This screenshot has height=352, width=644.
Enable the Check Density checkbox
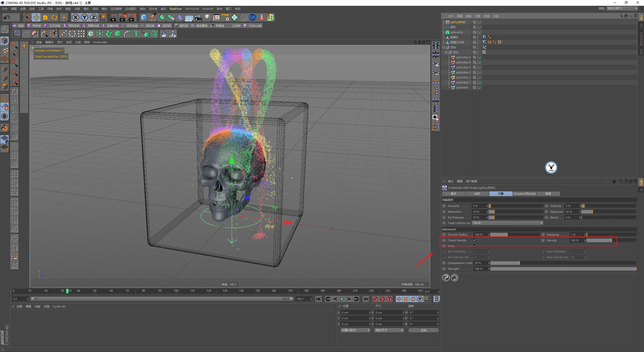475,240
